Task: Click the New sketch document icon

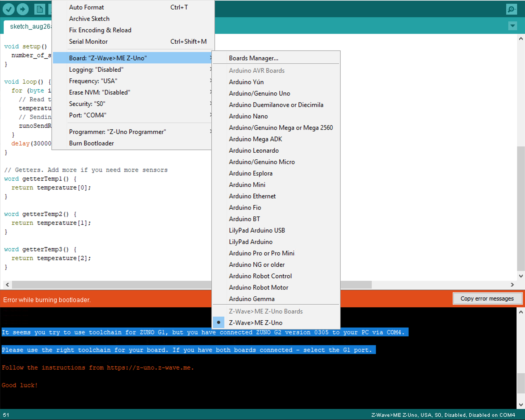Action: point(39,9)
